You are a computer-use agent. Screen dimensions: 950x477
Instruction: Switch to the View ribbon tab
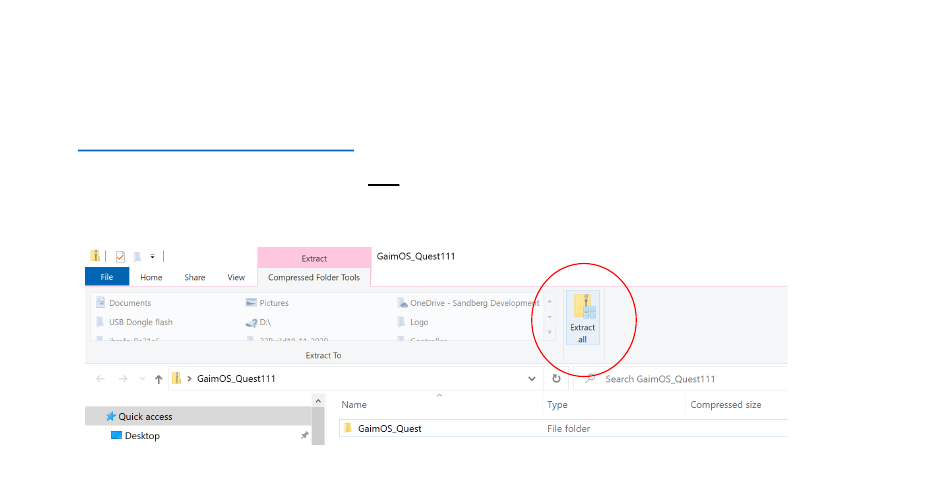click(236, 277)
